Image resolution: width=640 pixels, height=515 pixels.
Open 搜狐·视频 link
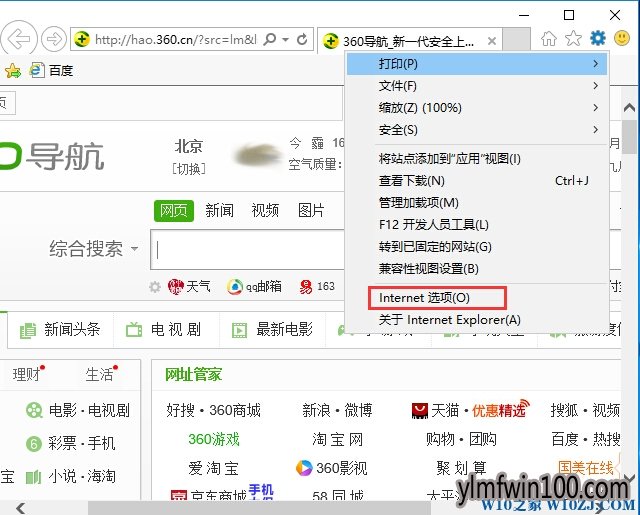585,410
